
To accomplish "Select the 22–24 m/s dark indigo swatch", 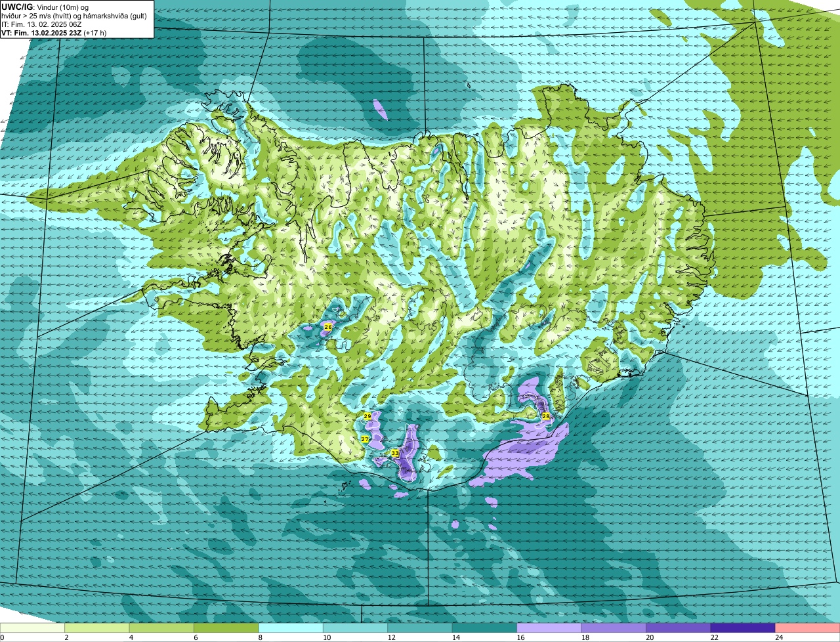I will (743, 628).
